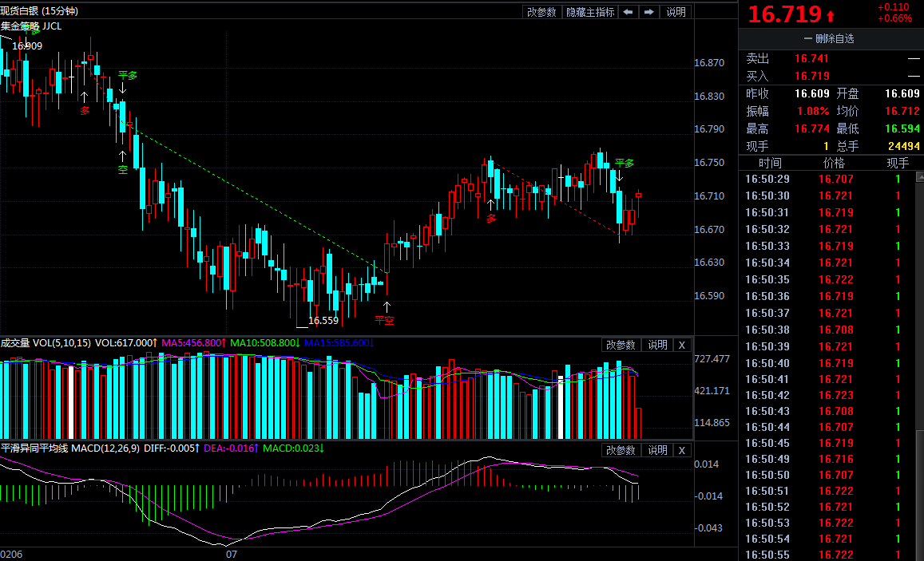Click the 平空 signal arrow on chart
924x561 pixels.
(387, 306)
